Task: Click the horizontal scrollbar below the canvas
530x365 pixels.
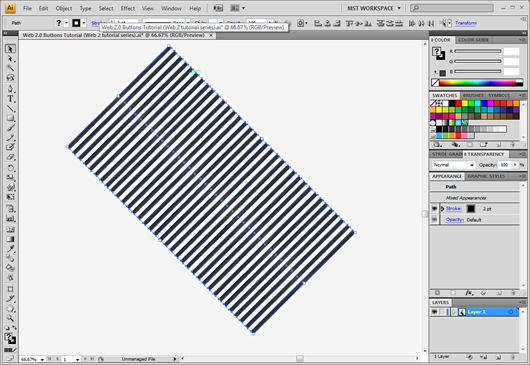Action: click(x=299, y=359)
